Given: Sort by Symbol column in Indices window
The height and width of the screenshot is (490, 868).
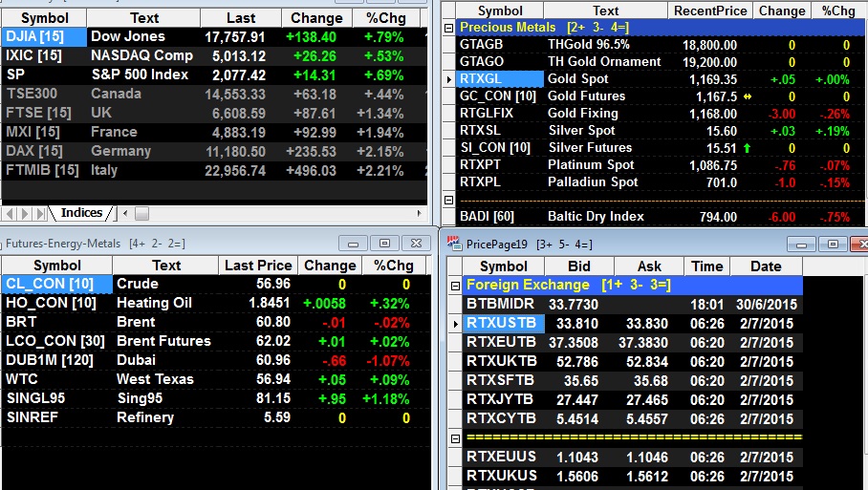Looking at the screenshot, I should (x=44, y=18).
